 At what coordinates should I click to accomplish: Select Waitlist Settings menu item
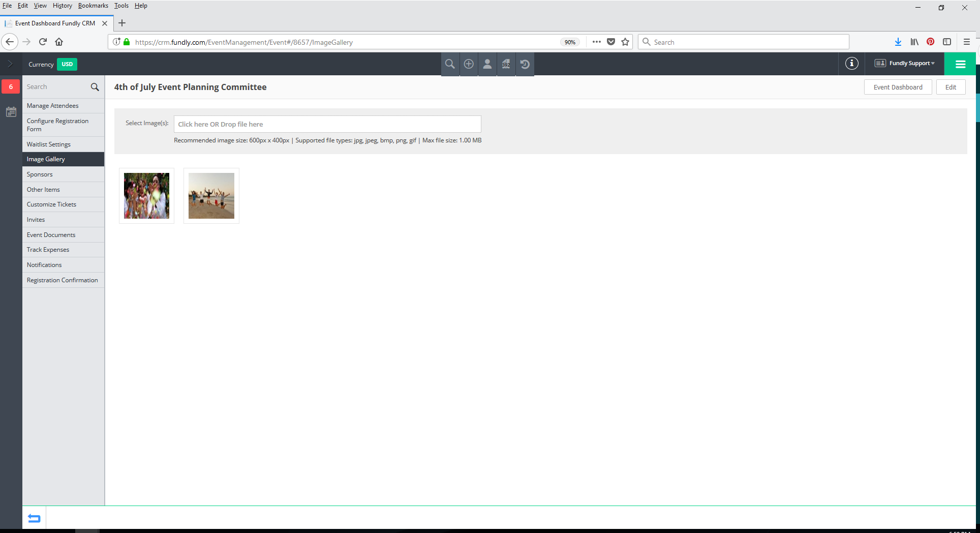63,144
